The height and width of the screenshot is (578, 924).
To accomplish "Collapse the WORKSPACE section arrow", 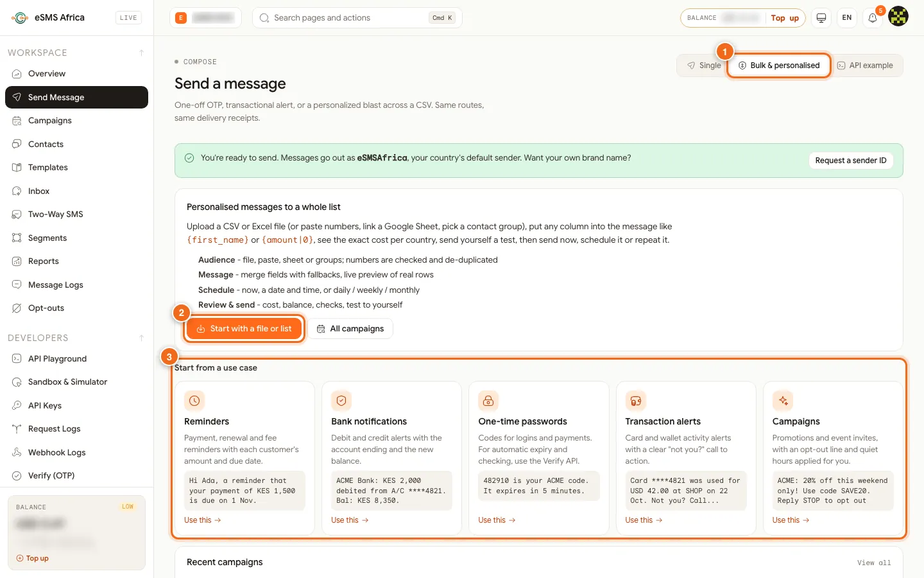I will 141,53.
